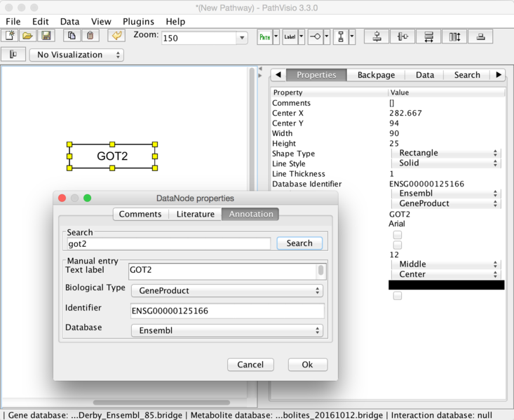This screenshot has height=420, width=514.
Task: Open the Shape Type Rectangle dropdown
Action: coord(446,153)
